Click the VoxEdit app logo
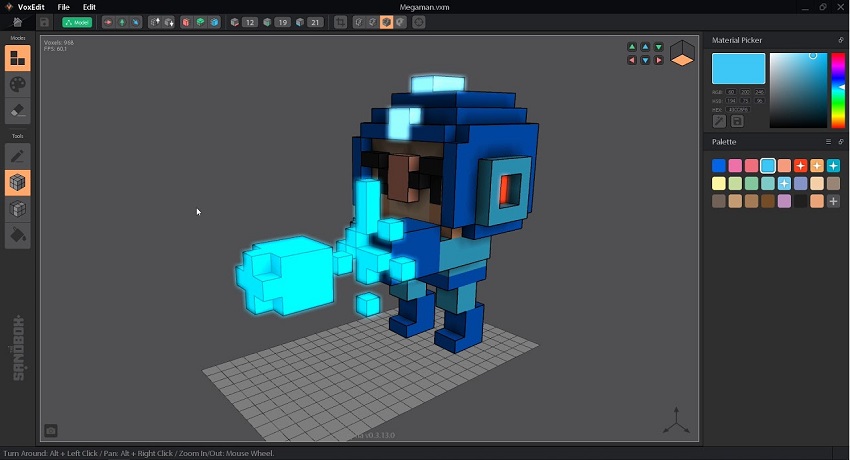 [9, 7]
